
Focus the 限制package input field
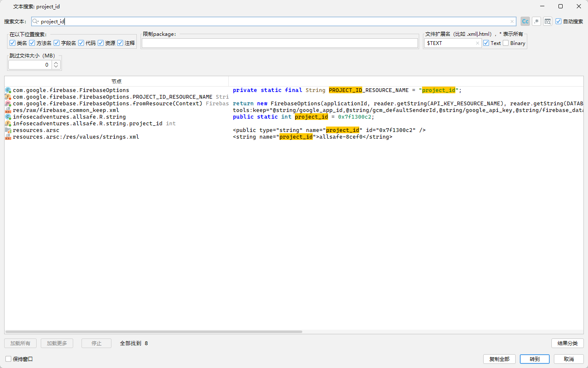point(279,43)
